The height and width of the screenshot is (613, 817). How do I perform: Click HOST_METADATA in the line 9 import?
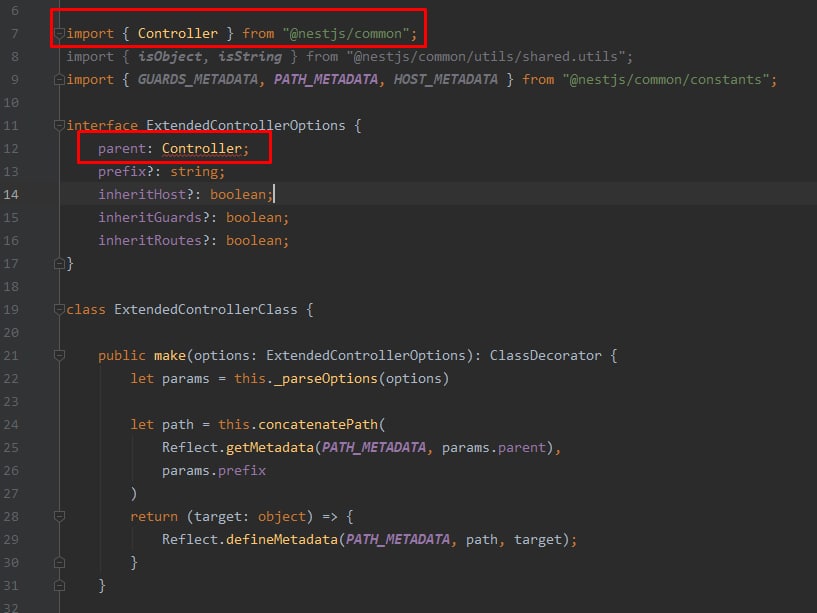click(445, 80)
